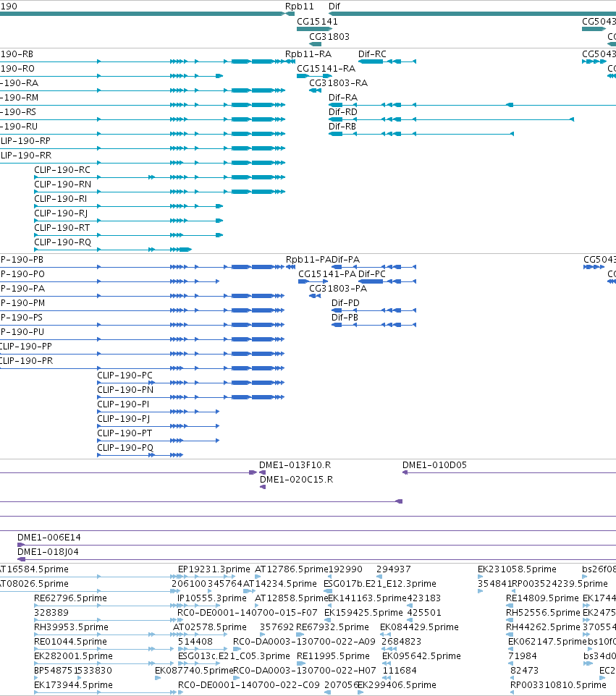
Task: Open the CG31803 gene label
Action: click(x=329, y=36)
